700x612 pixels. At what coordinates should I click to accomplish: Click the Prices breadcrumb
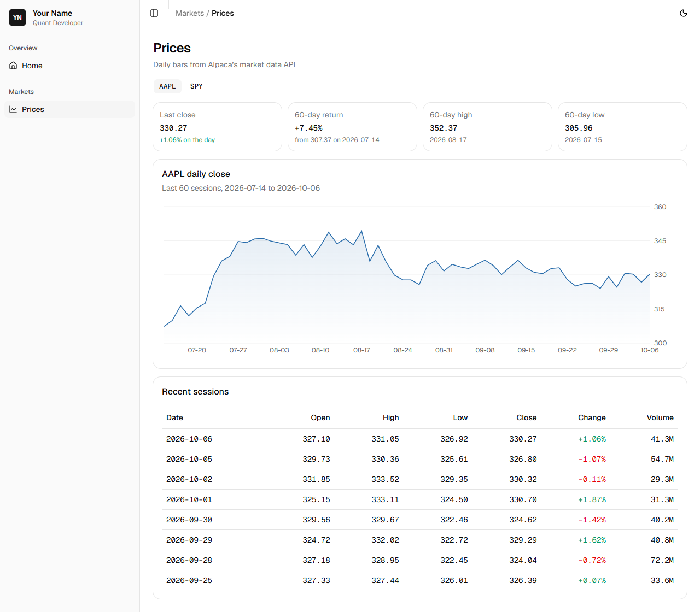click(x=223, y=13)
